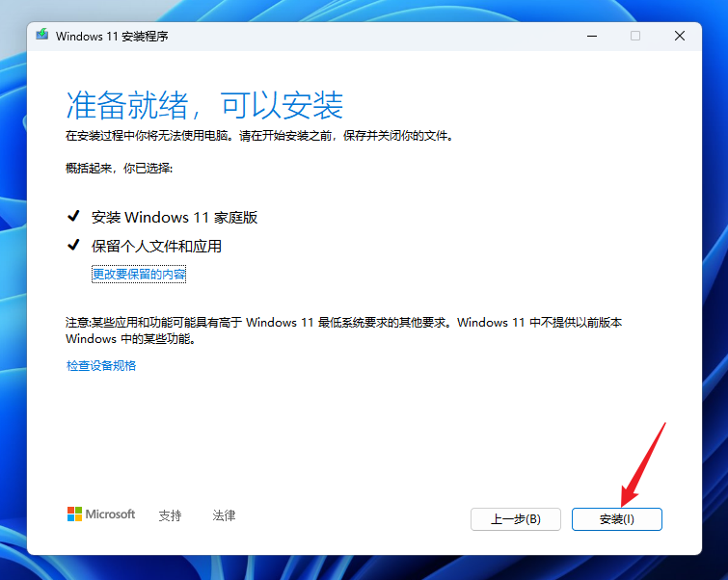728x580 pixels.
Task: Click the Windows 11 setup title icon
Action: [x=42, y=35]
